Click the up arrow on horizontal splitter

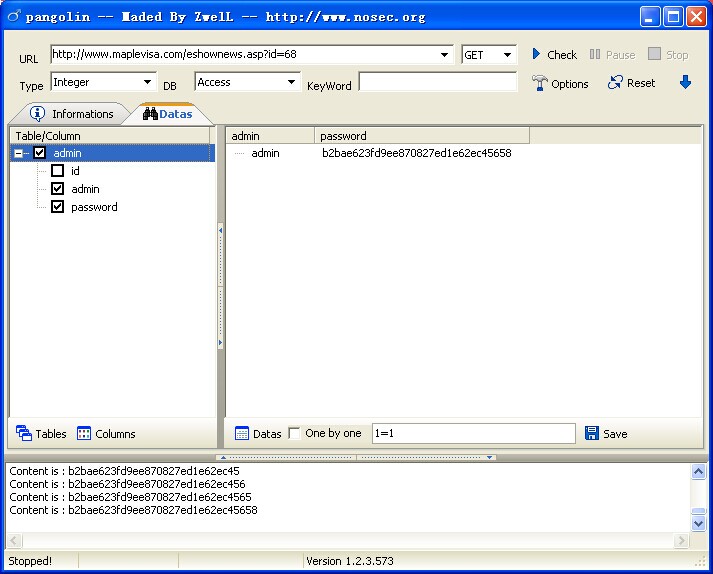[223, 458]
